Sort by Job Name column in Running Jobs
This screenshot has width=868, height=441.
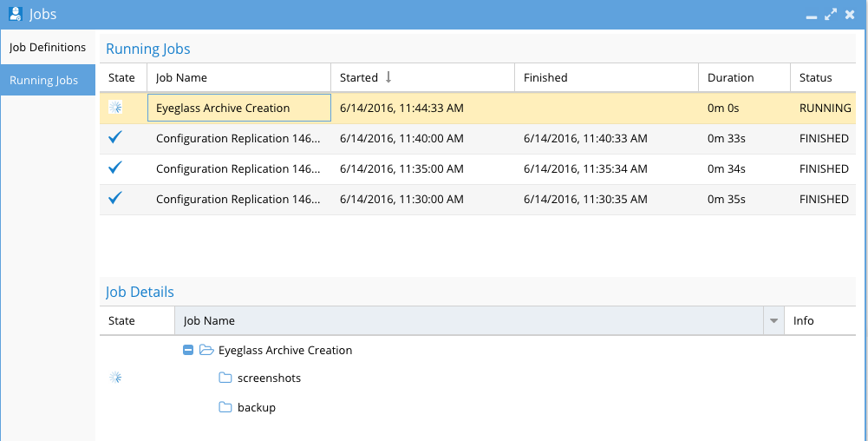tap(239, 77)
